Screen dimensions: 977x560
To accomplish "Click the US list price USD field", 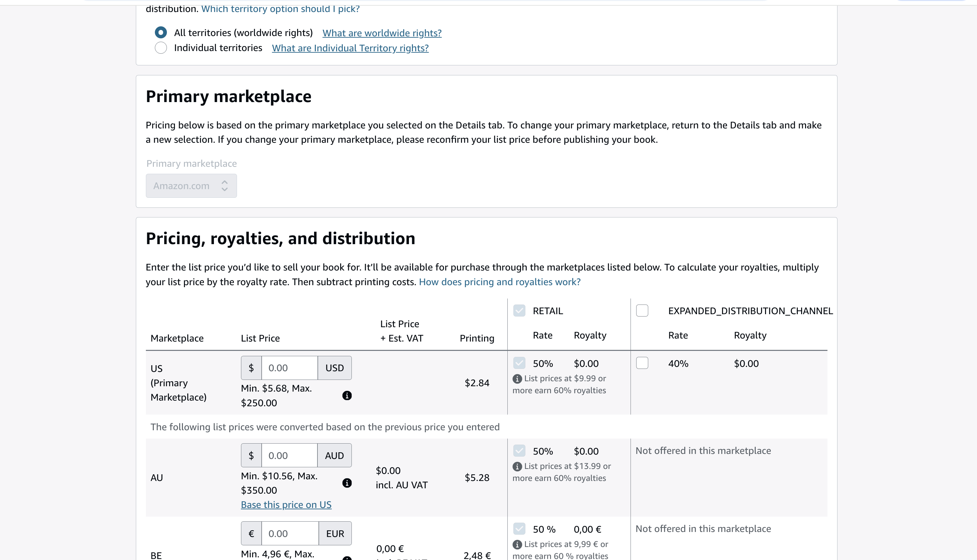I will (289, 368).
